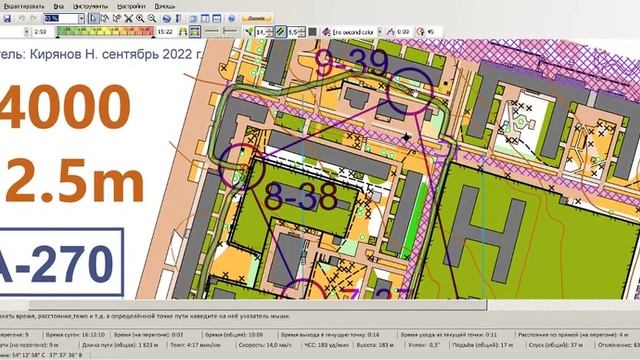Open the zoom percentage dropdown
The image size is (640, 360).
(81, 18)
